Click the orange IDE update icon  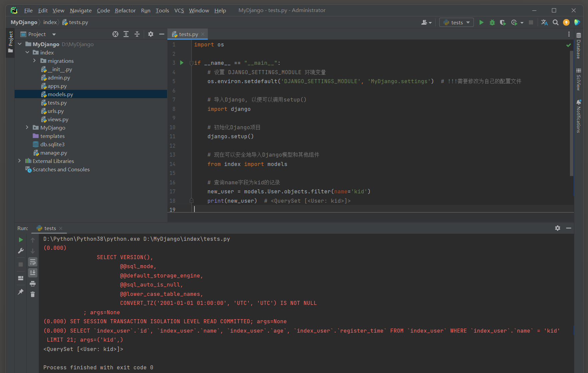point(566,22)
